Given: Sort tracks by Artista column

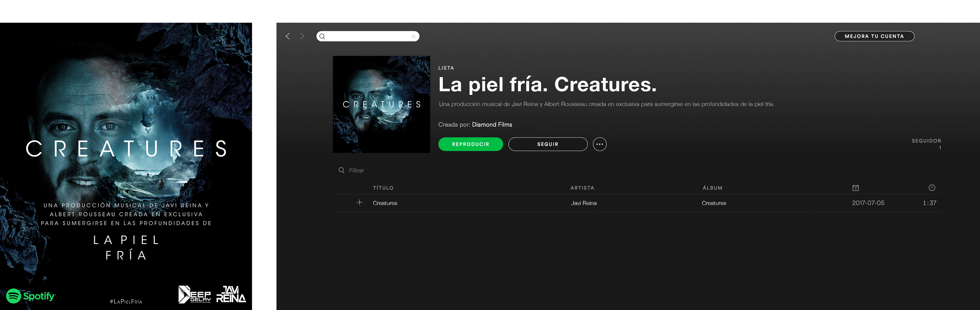Looking at the screenshot, I should [582, 188].
